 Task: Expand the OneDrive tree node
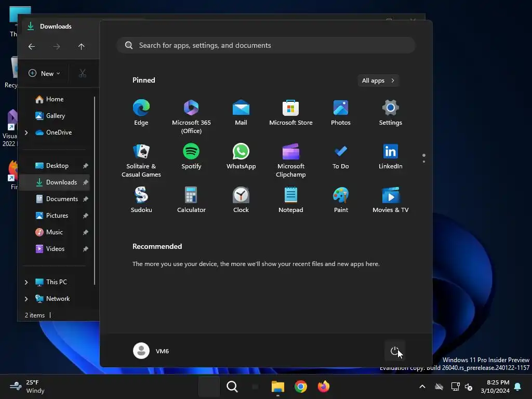(x=26, y=132)
